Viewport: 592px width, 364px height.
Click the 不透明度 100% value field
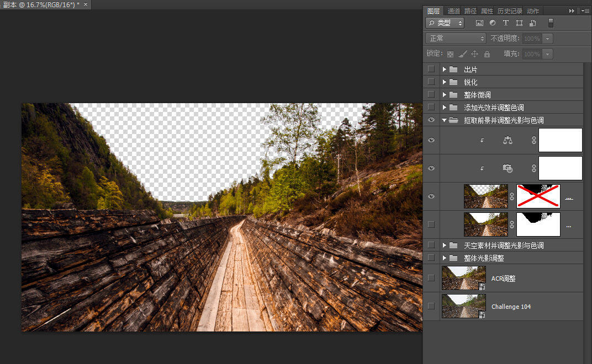coord(532,39)
